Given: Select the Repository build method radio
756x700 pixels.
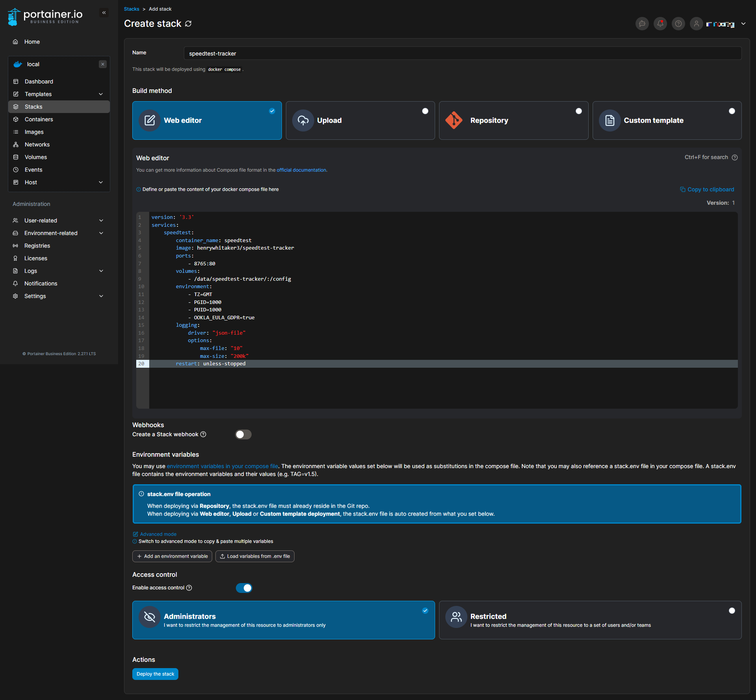Looking at the screenshot, I should pos(579,111).
